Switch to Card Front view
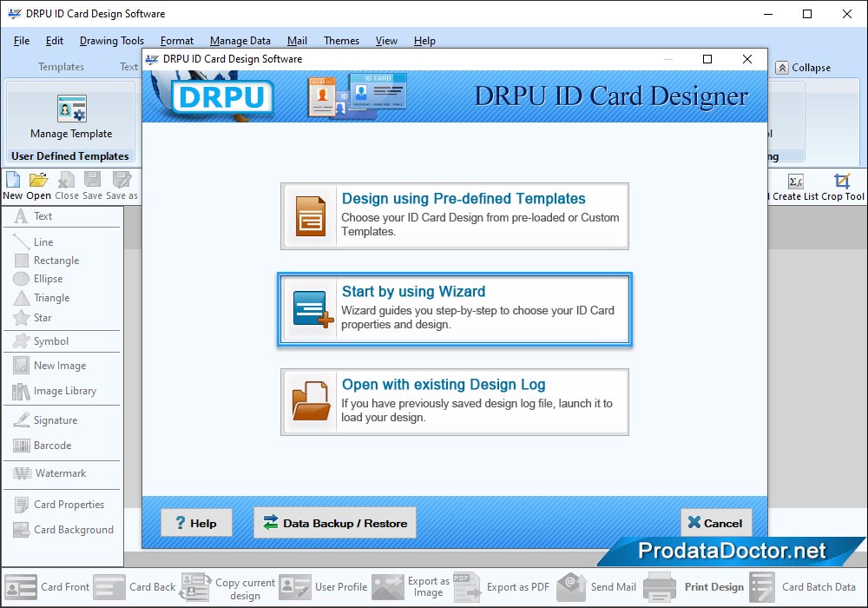Image resolution: width=868 pixels, height=608 pixels. coord(47,587)
